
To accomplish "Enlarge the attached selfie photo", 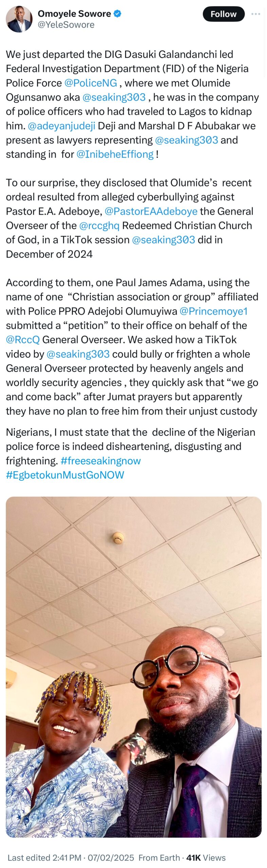I will point(133,667).
